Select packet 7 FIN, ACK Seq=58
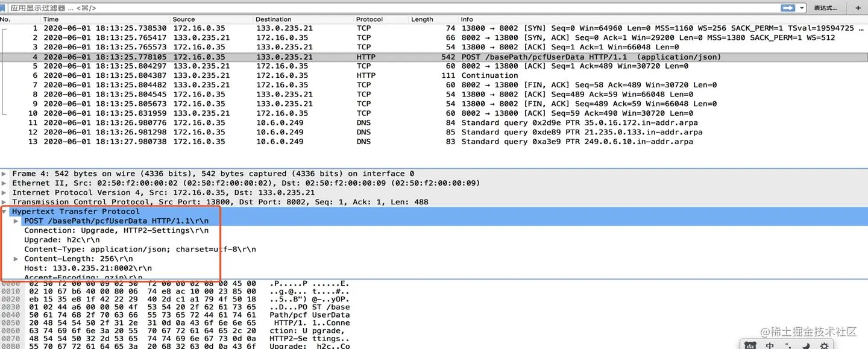The width and height of the screenshot is (868, 349). pos(434,85)
